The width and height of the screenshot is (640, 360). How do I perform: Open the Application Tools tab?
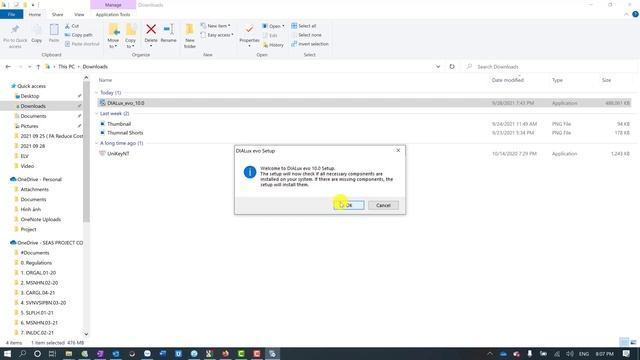113,14
